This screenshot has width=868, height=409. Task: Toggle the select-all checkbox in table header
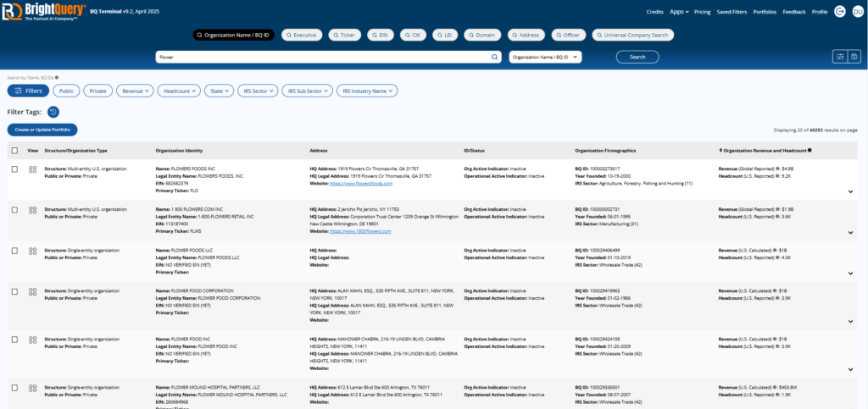(14, 151)
